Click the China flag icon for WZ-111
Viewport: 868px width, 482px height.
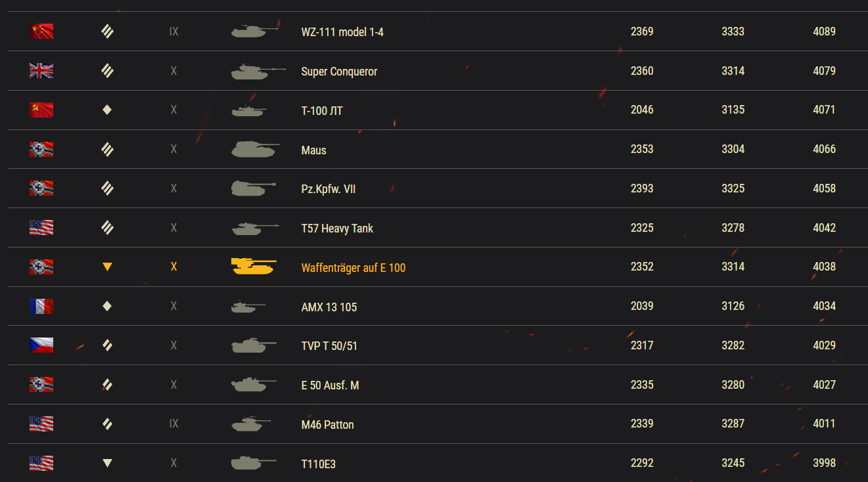pos(41,31)
